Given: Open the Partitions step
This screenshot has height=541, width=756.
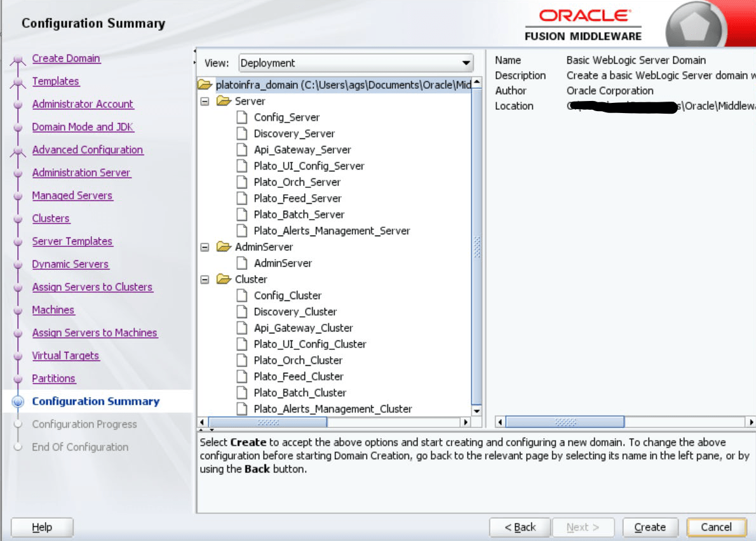Looking at the screenshot, I should [53, 378].
